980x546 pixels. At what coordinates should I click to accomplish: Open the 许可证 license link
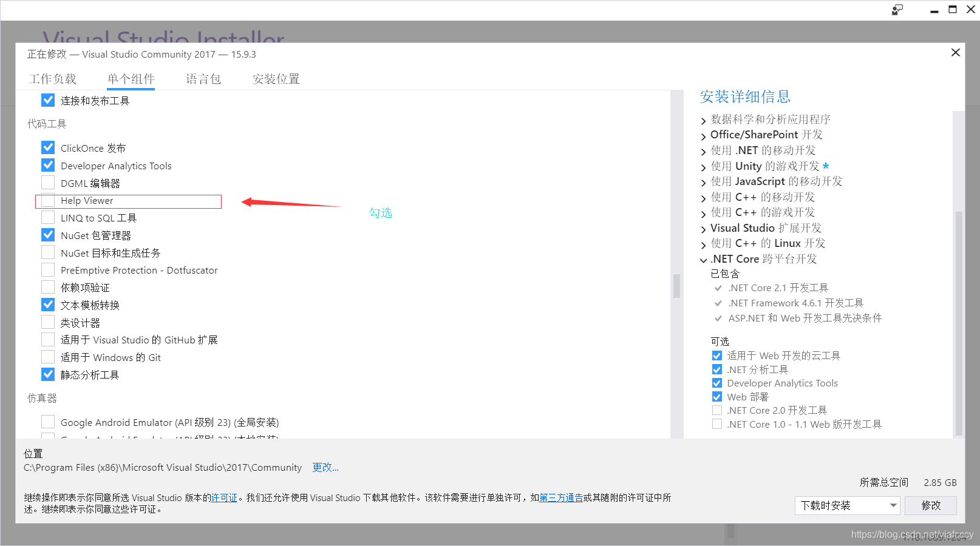tap(224, 497)
